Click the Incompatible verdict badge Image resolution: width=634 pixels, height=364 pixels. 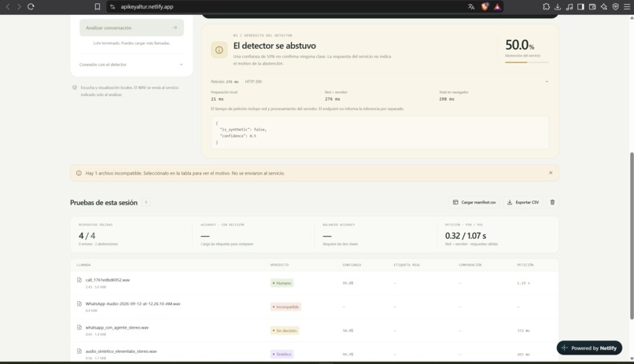pyautogui.click(x=286, y=307)
